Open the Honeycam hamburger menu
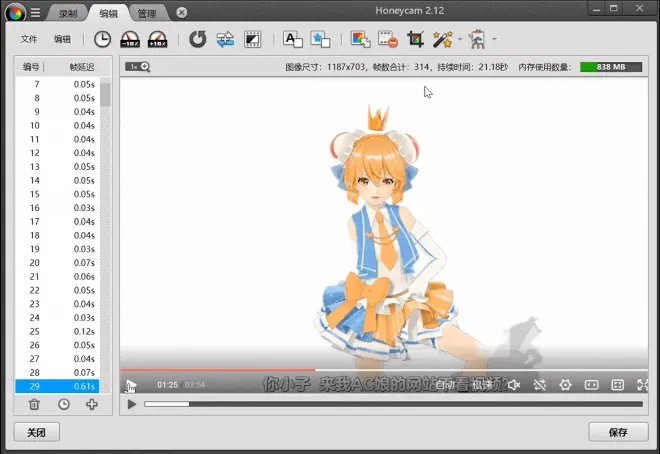This screenshot has width=660, height=454. [36, 13]
